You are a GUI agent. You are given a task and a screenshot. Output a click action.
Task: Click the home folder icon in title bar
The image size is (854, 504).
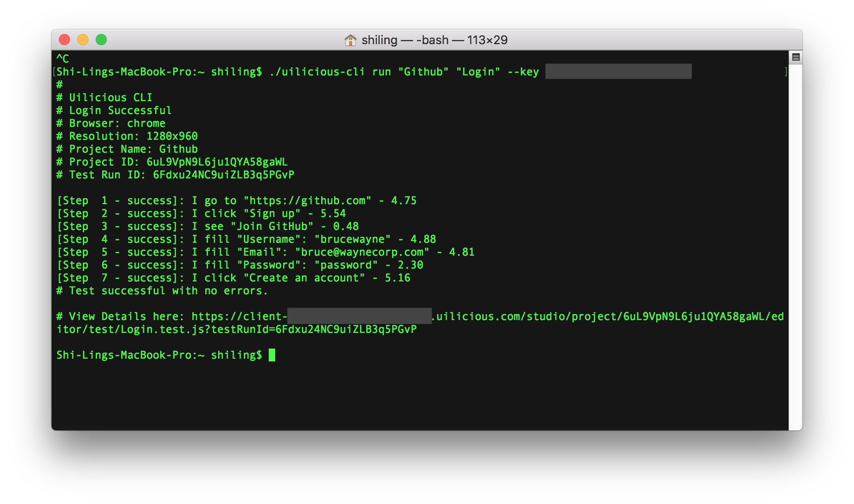(x=350, y=40)
